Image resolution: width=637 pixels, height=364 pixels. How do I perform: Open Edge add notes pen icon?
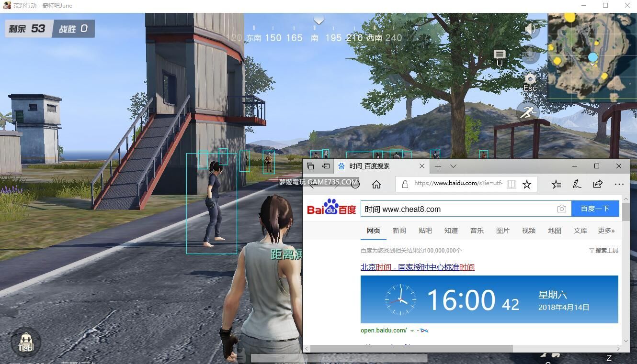point(577,185)
